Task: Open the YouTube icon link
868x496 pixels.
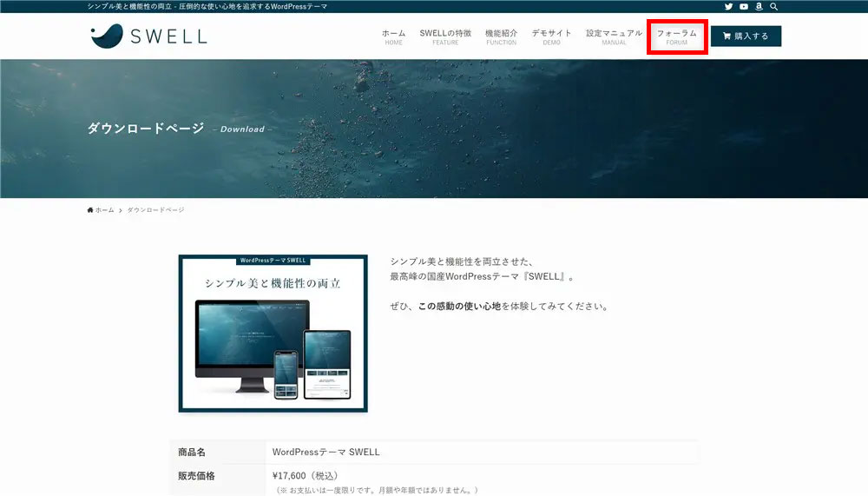Action: coord(744,7)
